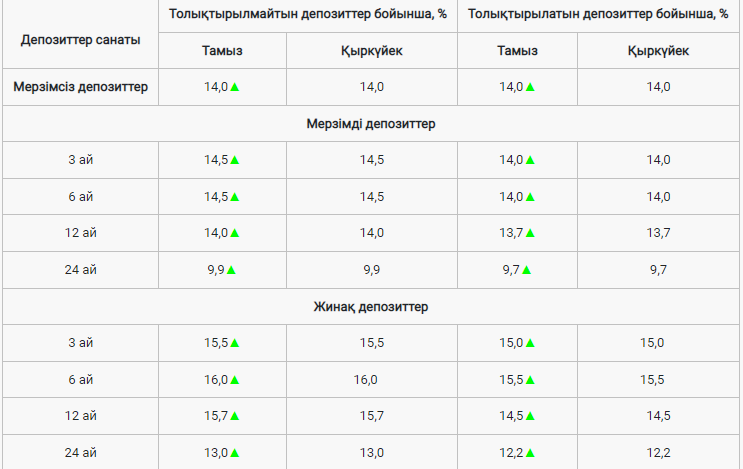Click green arrow next to 13,7 value
This screenshot has width=743, height=469.
530,233
